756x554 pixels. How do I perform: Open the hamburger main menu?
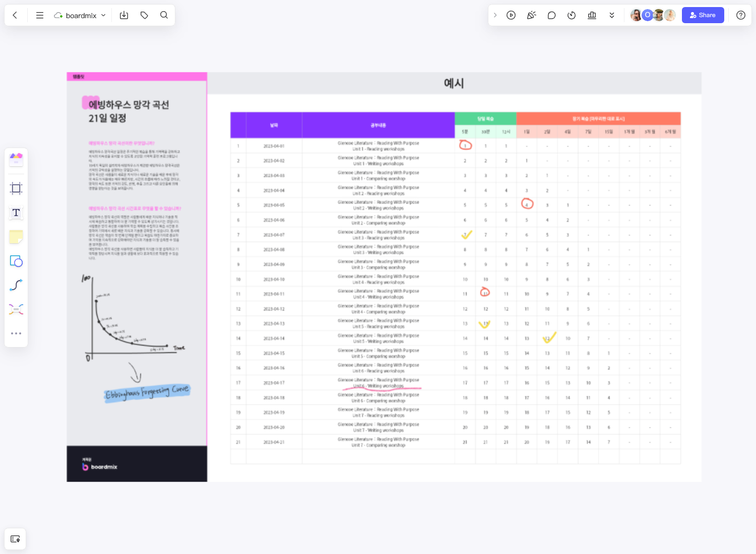point(40,15)
